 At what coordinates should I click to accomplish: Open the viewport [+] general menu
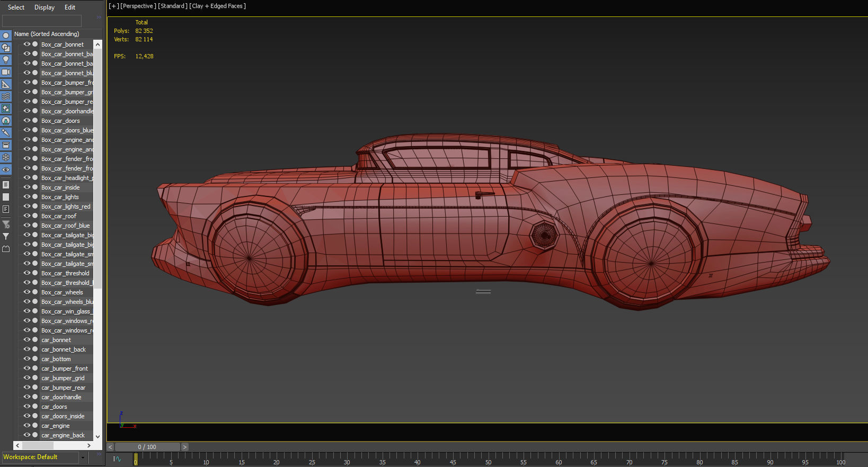113,6
